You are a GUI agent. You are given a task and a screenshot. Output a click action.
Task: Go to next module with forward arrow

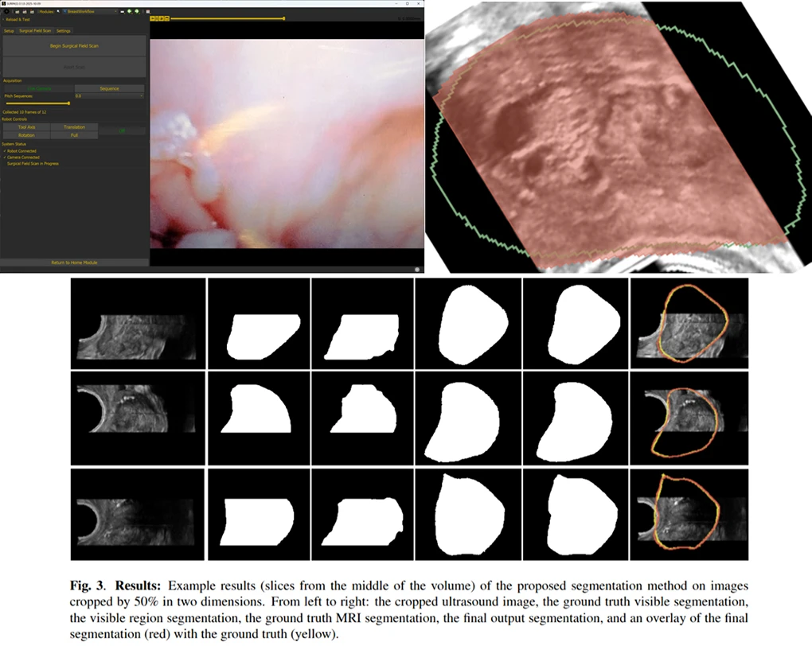pos(137,11)
